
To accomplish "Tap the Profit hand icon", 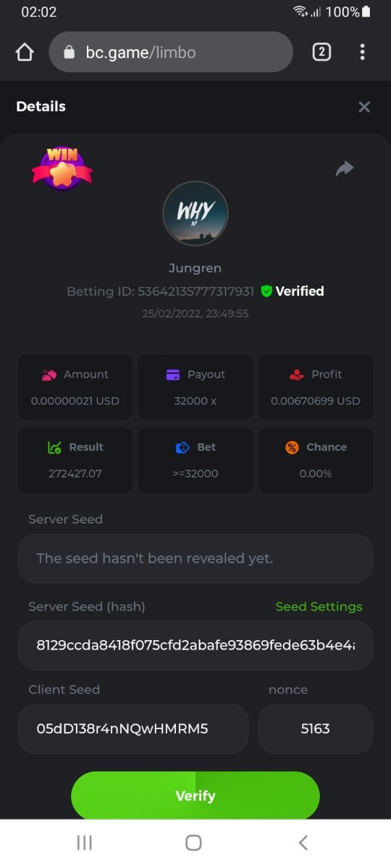I will click(x=297, y=375).
